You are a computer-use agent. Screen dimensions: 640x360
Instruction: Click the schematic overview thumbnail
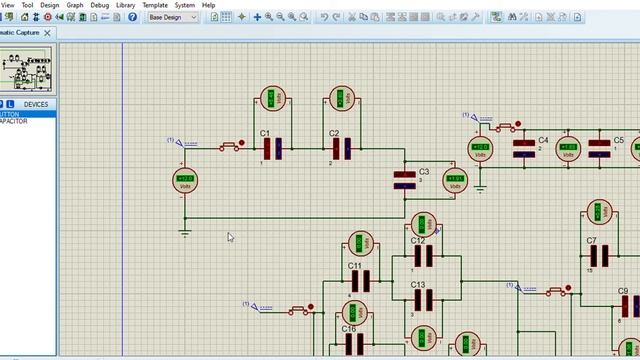click(x=26, y=69)
